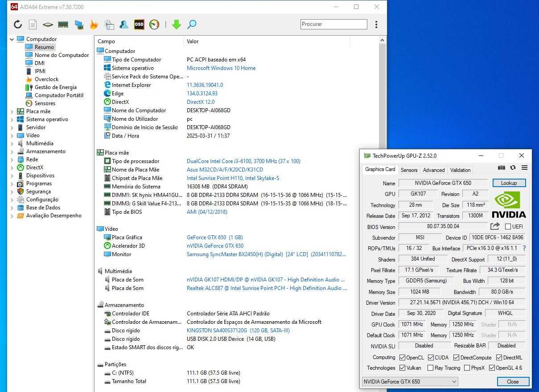
Task: Click the Lookup button
Action: tap(509, 183)
